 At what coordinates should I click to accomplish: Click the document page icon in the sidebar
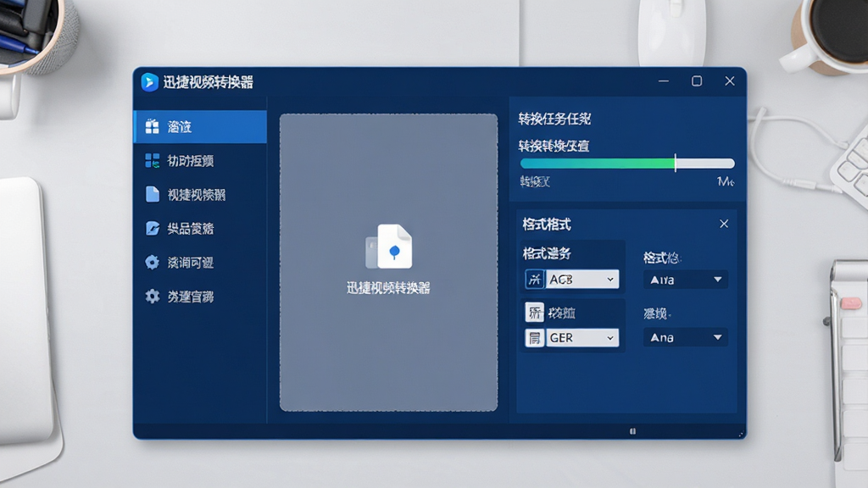click(x=153, y=194)
